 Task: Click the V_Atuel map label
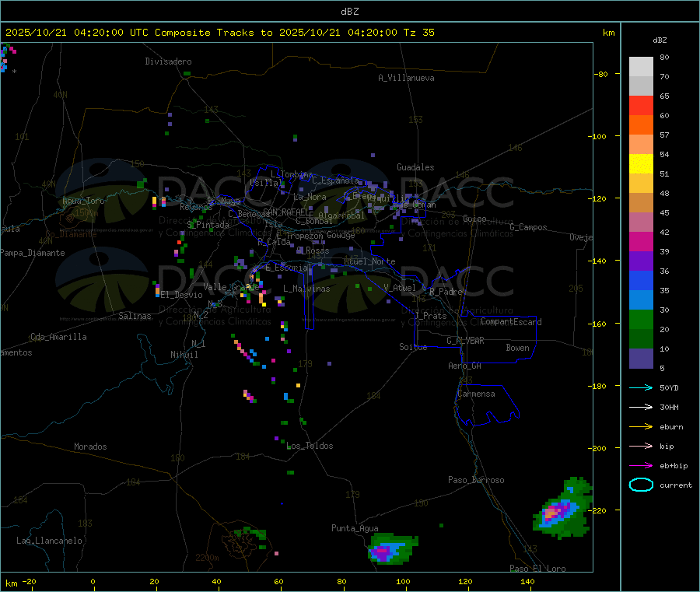click(400, 288)
